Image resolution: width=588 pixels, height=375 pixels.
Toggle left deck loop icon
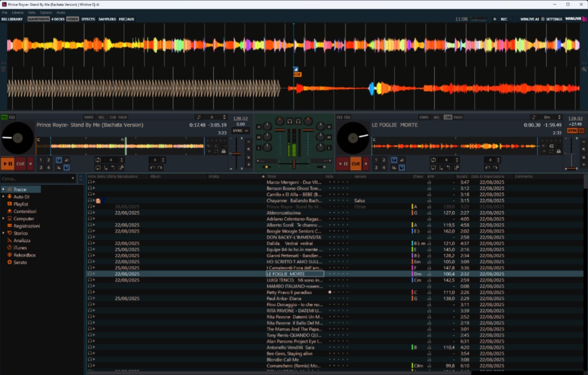[98, 160]
